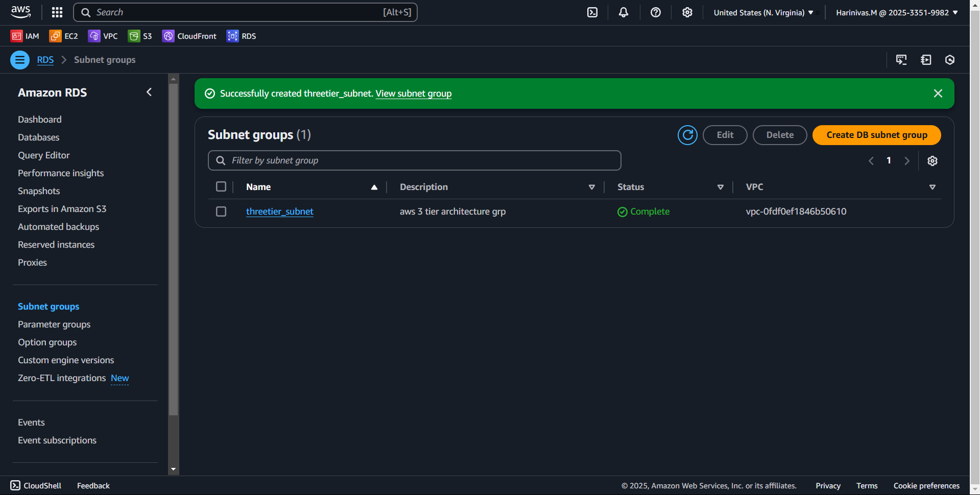Open Events in sidebar

tap(32, 422)
